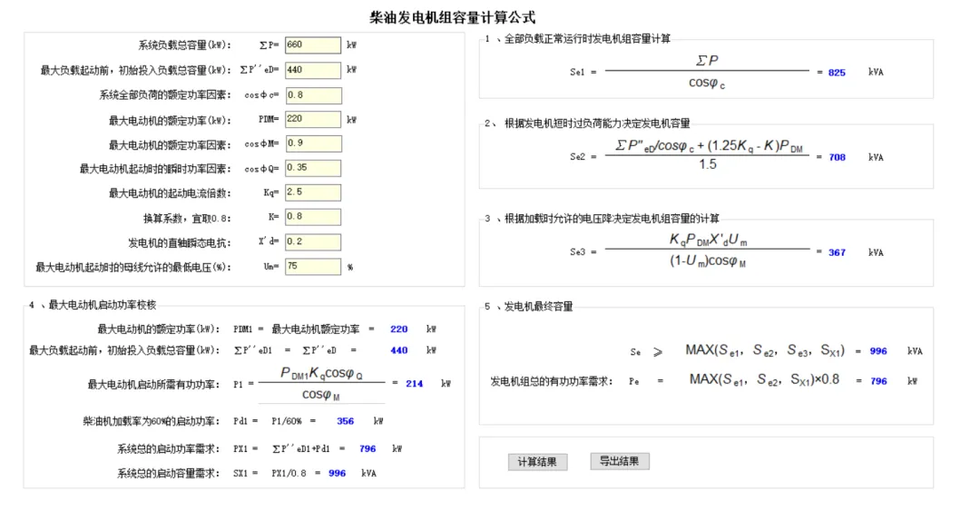
Task: Edit the Um minimum bus voltage field
Action: pos(313,267)
